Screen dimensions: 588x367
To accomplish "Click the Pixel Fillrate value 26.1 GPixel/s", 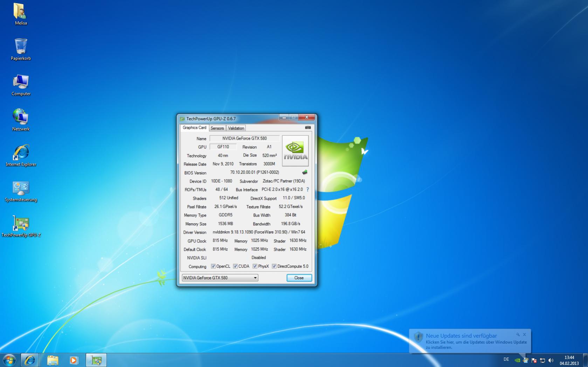I will (226, 207).
